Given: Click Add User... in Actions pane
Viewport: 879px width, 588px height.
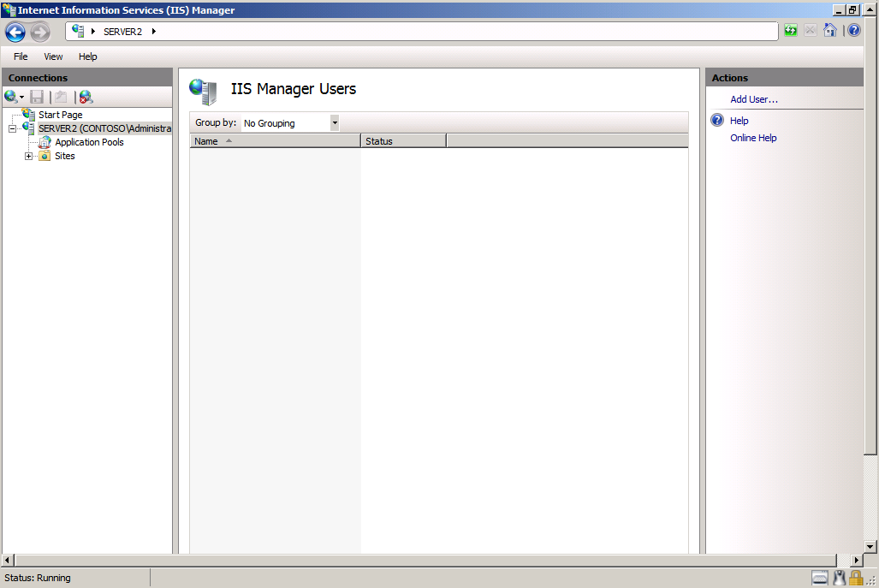Looking at the screenshot, I should click(x=753, y=99).
